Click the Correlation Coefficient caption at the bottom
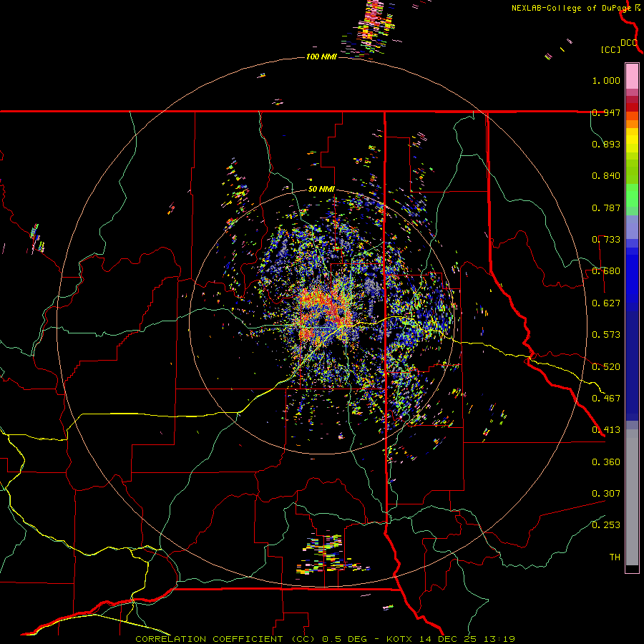Screen dimensions: 644x644 [325, 639]
